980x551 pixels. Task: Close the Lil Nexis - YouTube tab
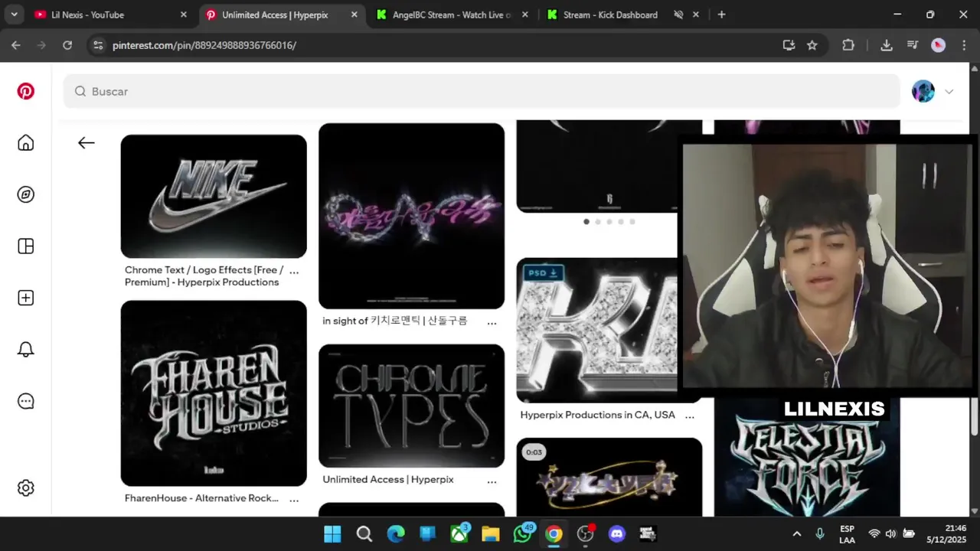(183, 15)
